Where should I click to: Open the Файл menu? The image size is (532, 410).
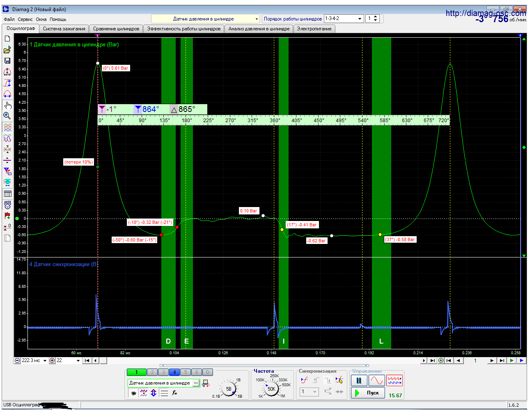tap(9, 19)
